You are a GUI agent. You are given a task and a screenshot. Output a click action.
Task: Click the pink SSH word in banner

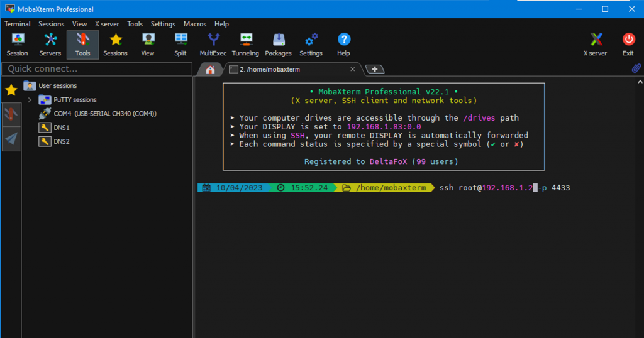(297, 135)
